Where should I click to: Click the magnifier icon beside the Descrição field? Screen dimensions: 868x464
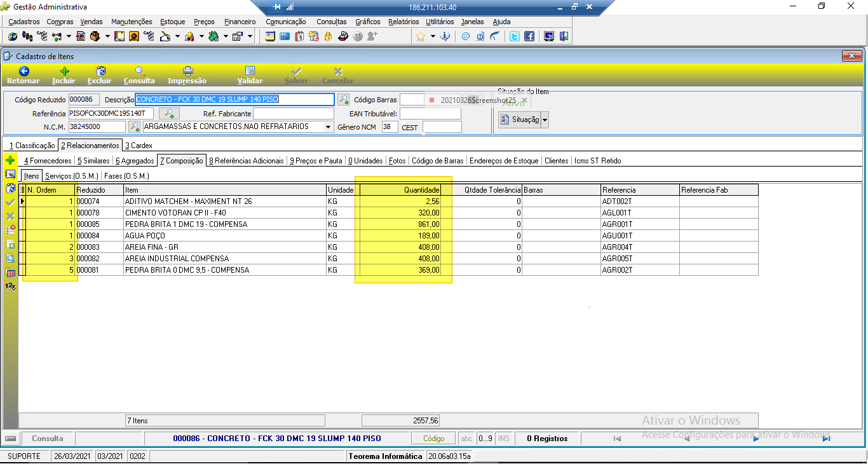click(343, 99)
